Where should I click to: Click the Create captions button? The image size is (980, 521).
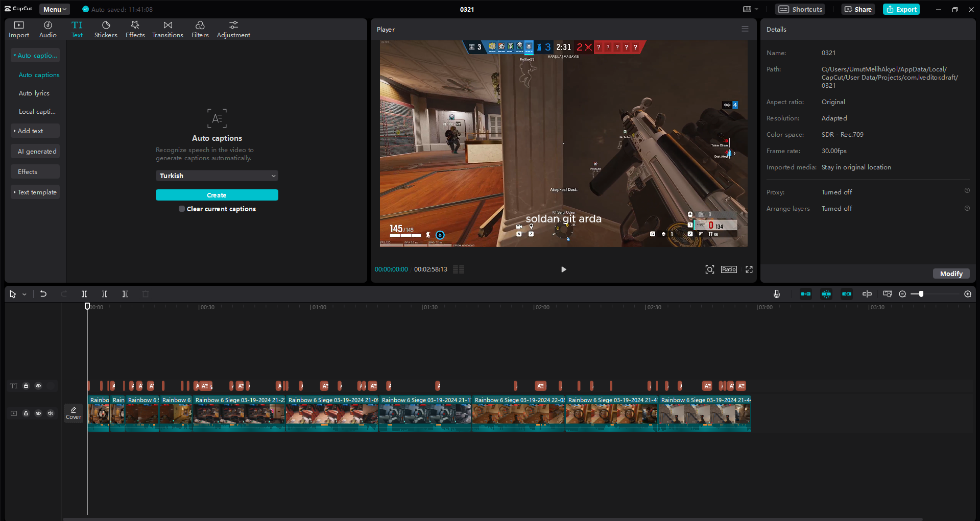[217, 195]
